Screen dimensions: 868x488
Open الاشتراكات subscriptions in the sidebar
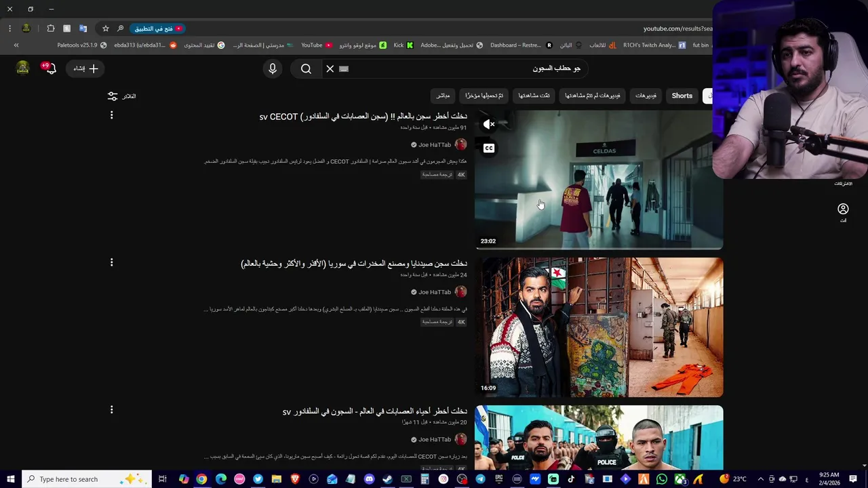click(x=843, y=184)
